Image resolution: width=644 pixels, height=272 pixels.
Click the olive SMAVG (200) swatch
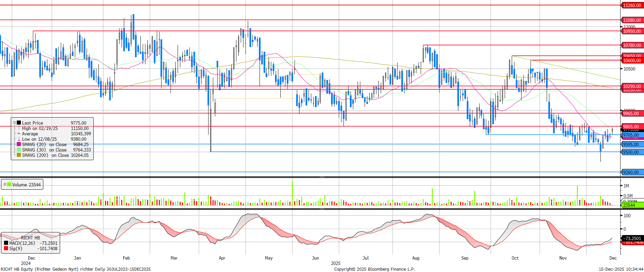click(19, 155)
